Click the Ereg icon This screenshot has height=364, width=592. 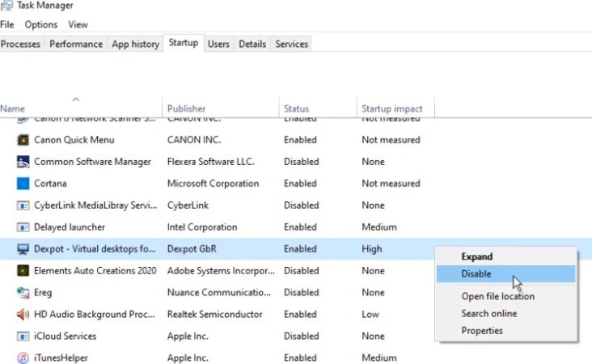tap(23, 293)
